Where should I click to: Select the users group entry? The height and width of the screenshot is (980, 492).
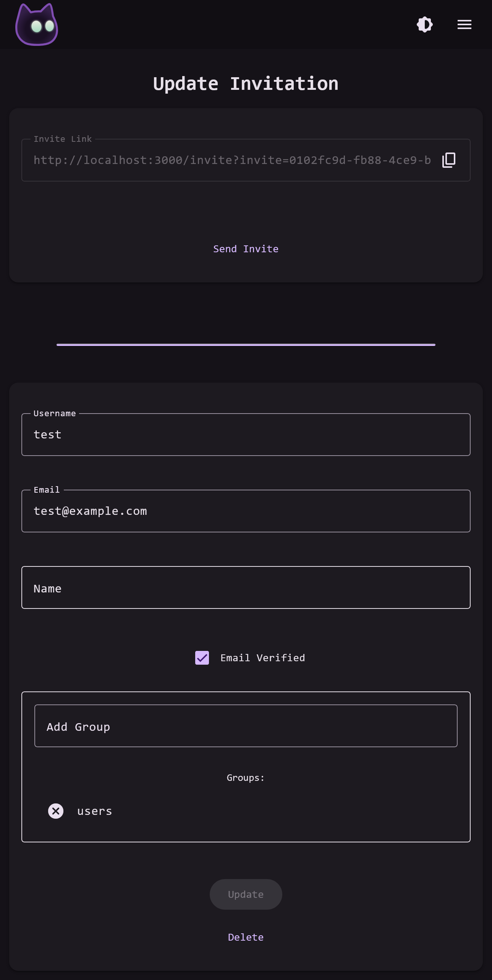click(x=95, y=811)
